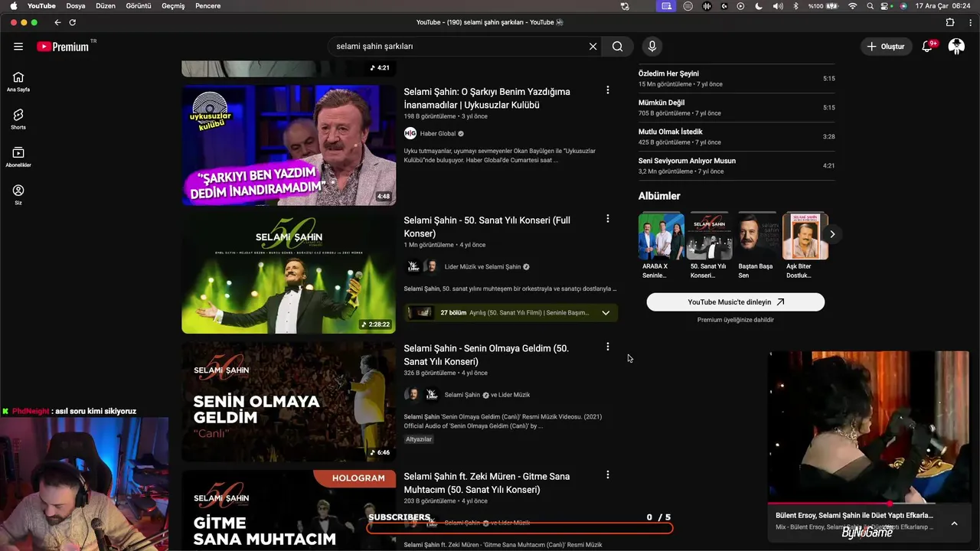
Task: Click the miniplayer title Bülent Ersoy, Selami Şahin ile Düet
Action: coord(854,516)
